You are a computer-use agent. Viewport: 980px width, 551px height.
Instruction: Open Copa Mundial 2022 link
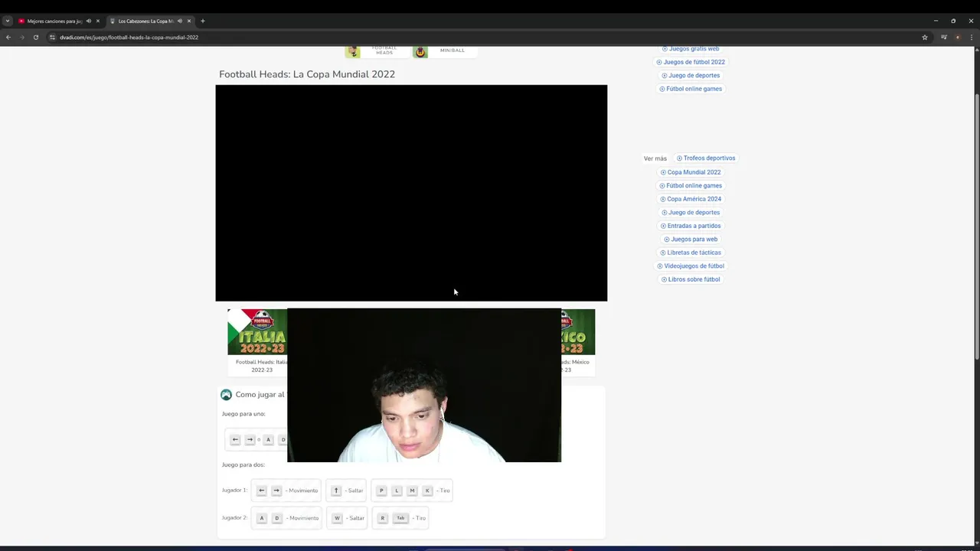tap(691, 172)
